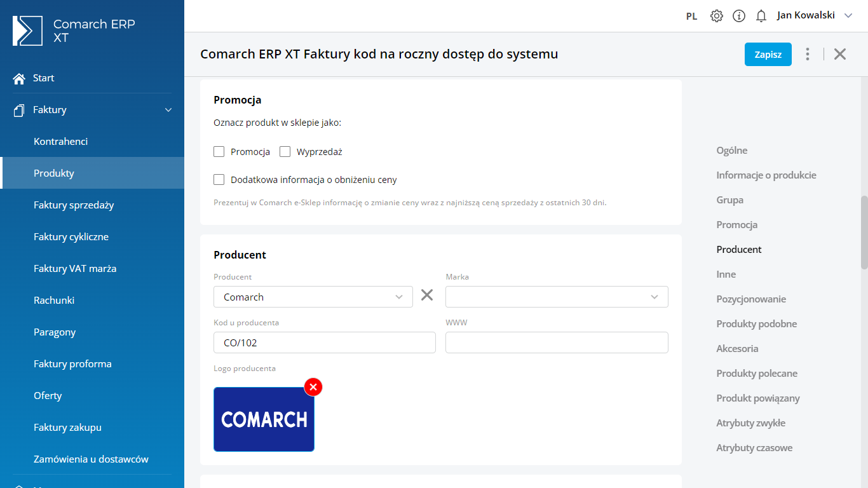The height and width of the screenshot is (488, 868).
Task: Remove the Comarch producer logo
Action: pyautogui.click(x=313, y=387)
